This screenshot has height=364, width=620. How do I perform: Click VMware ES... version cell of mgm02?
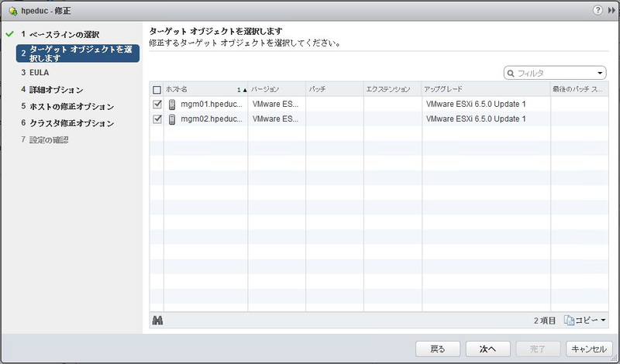pos(276,119)
